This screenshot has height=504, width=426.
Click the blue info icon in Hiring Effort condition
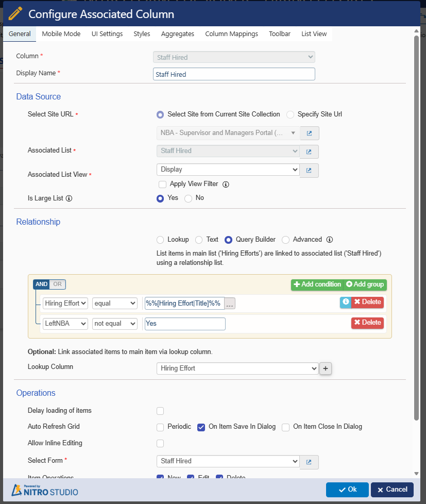(346, 302)
